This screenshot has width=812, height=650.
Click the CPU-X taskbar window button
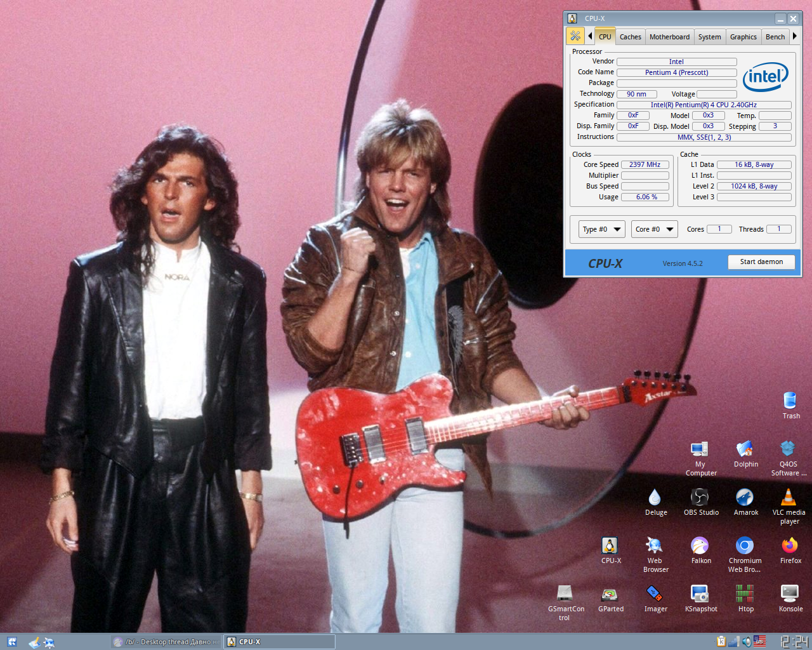280,642
